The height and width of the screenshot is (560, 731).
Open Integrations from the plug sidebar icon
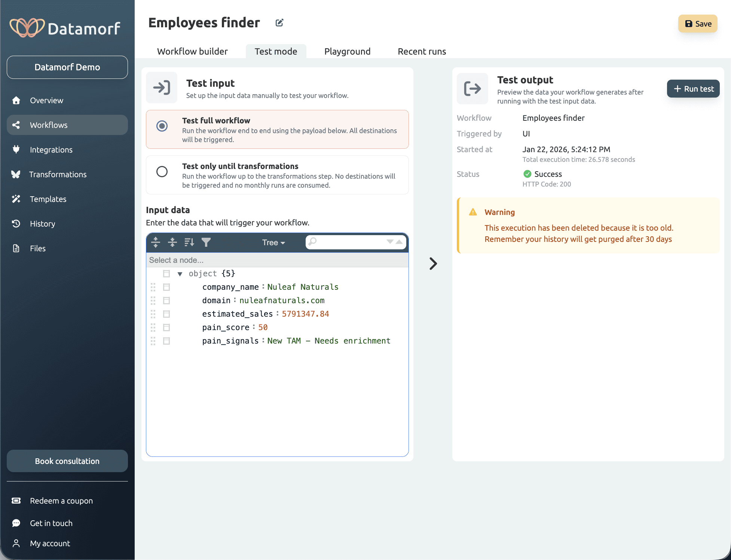click(x=16, y=150)
